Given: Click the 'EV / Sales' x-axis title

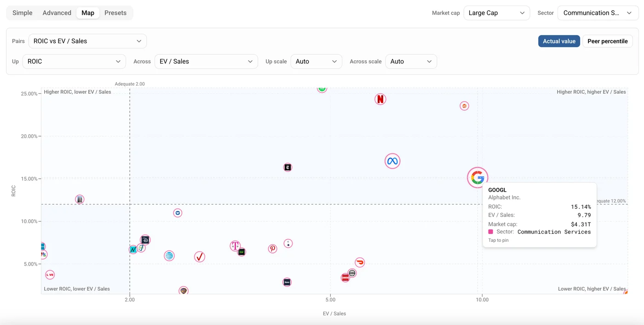Looking at the screenshot, I should point(334,314).
